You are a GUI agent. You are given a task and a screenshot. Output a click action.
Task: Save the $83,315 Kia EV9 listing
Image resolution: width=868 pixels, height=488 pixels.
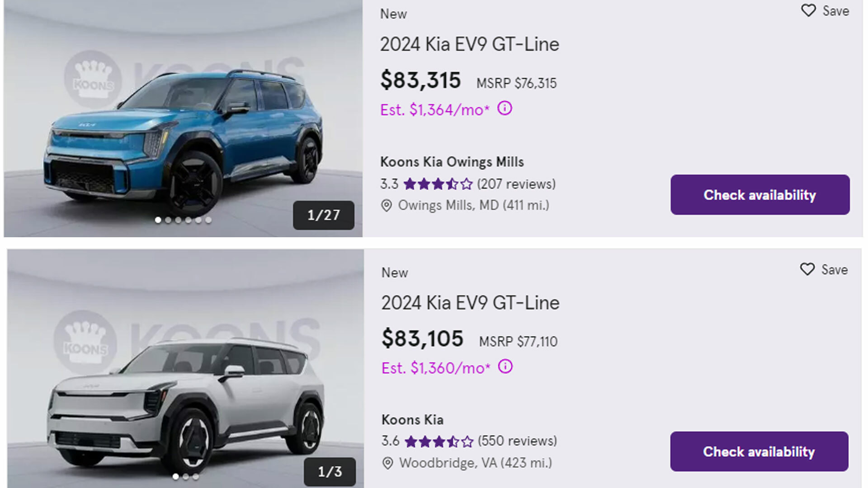point(825,11)
